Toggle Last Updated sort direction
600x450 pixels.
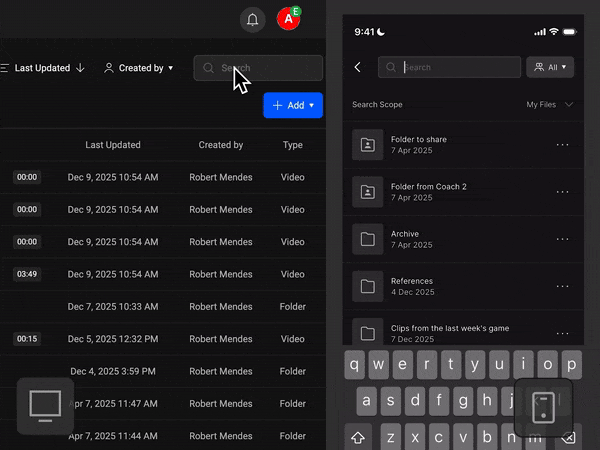point(80,68)
